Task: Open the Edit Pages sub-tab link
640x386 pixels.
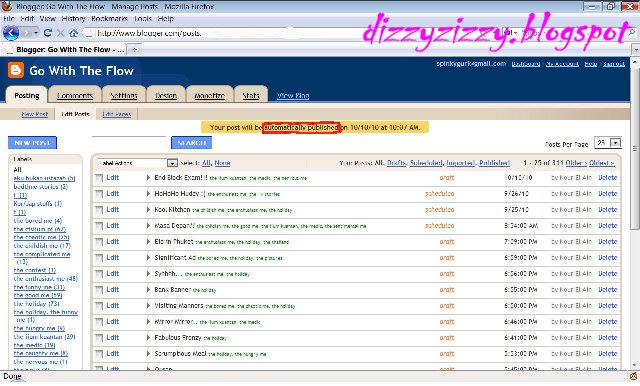Action: 117,114
